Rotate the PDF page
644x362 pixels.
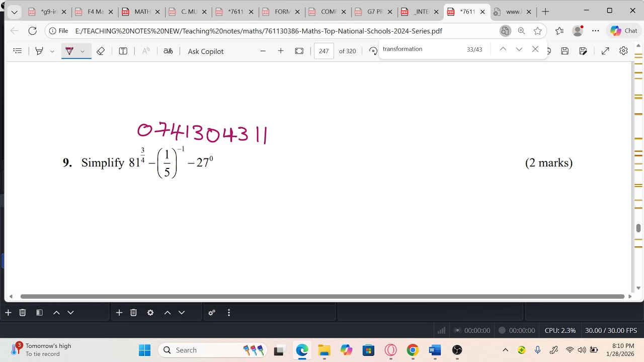coord(373,51)
